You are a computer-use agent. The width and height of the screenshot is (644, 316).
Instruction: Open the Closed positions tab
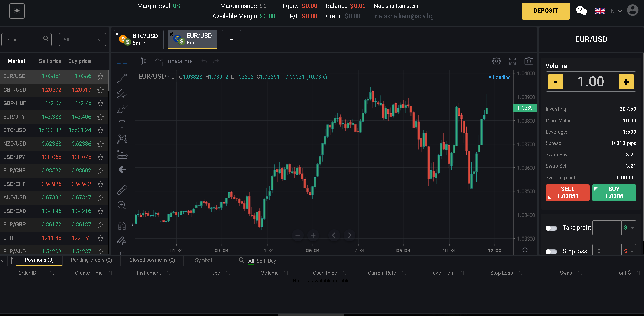tap(152, 260)
